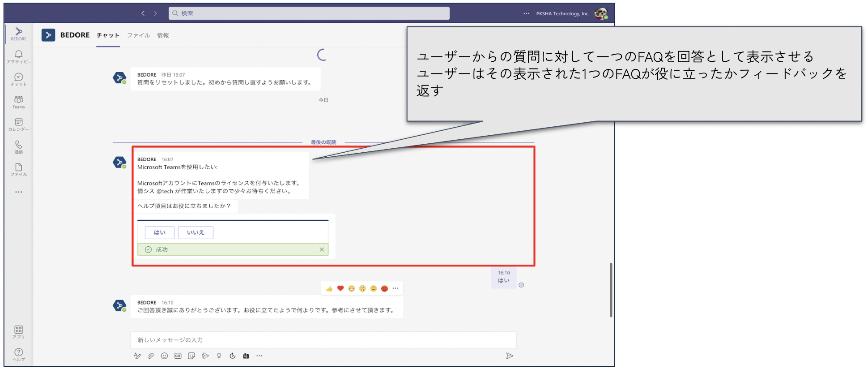Click the chat vertical scrollbar
This screenshot has height=369, width=868.
tap(611, 290)
